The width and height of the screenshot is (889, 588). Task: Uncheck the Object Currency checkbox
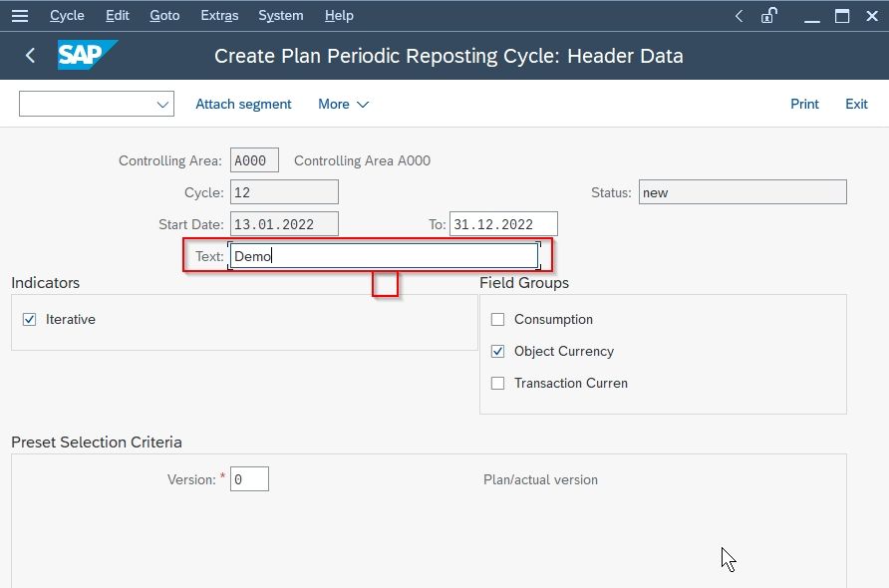[x=497, y=352]
